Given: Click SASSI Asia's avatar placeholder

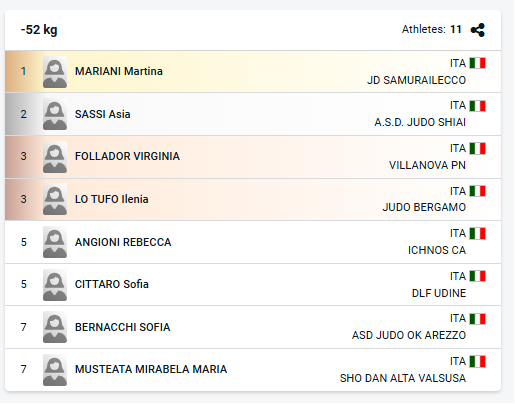Looking at the screenshot, I should pos(55,114).
